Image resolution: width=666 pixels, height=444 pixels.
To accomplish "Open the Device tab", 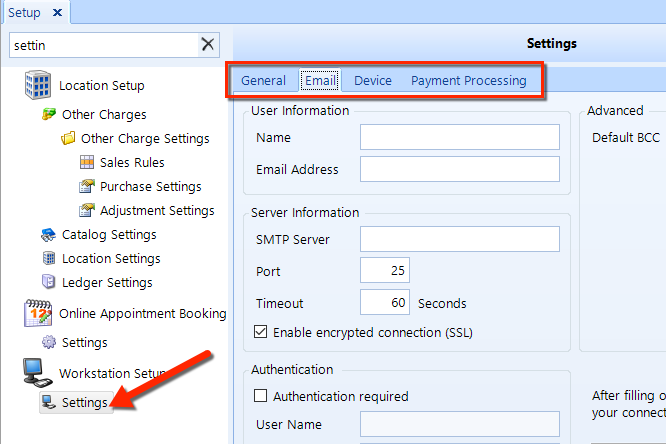I will point(373,81).
